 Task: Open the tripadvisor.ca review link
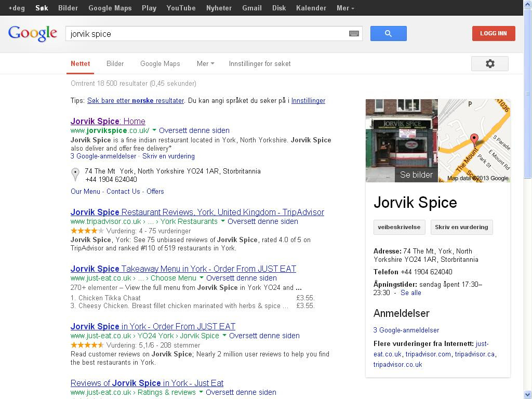point(475,354)
